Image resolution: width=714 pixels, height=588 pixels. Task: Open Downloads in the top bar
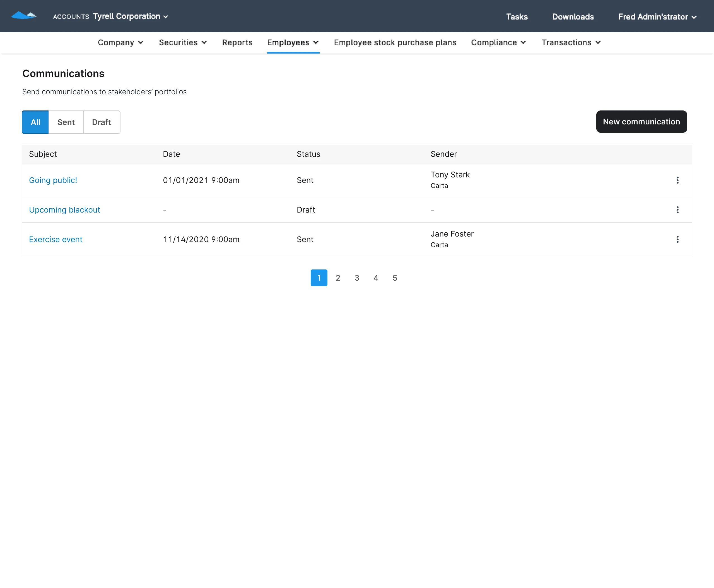pyautogui.click(x=573, y=17)
